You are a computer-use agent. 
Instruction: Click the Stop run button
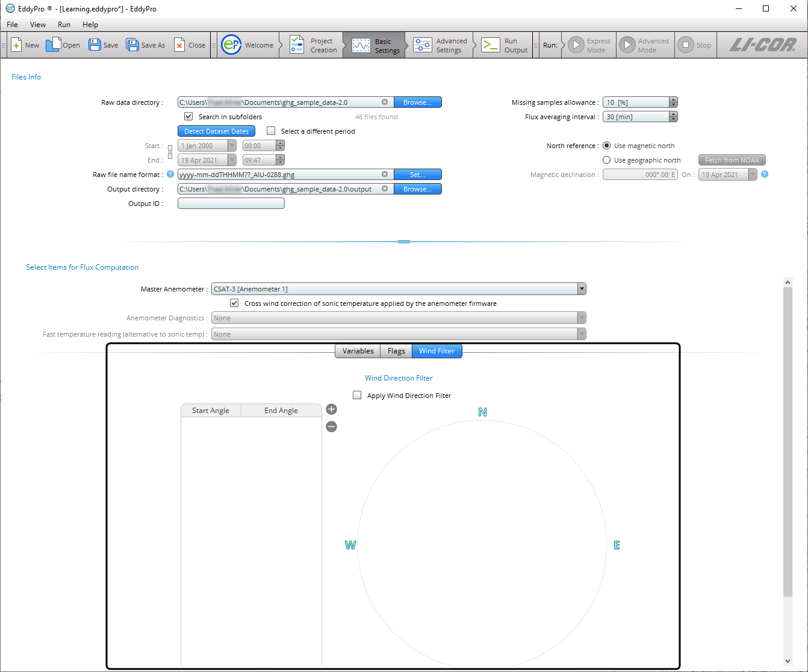tap(694, 45)
